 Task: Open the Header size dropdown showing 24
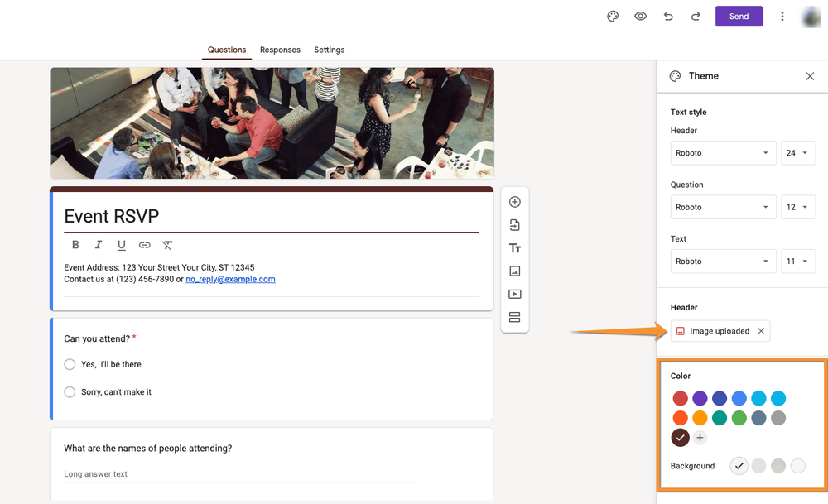[797, 152]
